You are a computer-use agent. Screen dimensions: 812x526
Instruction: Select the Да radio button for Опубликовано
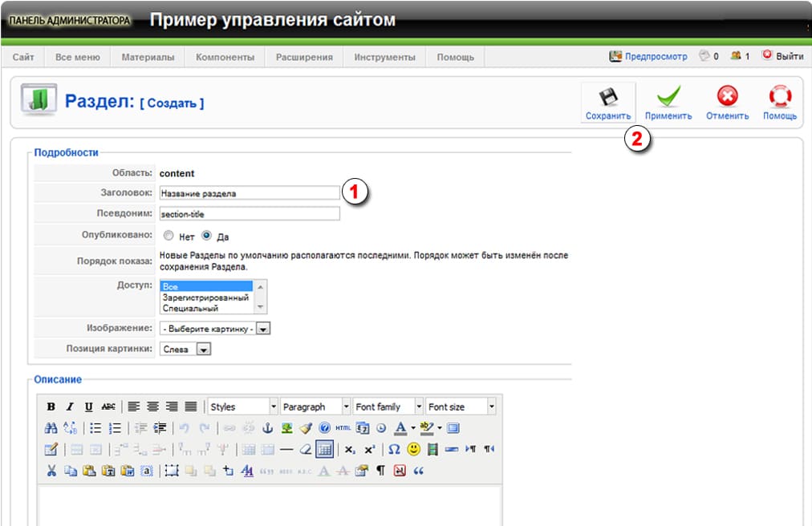pyautogui.click(x=206, y=237)
